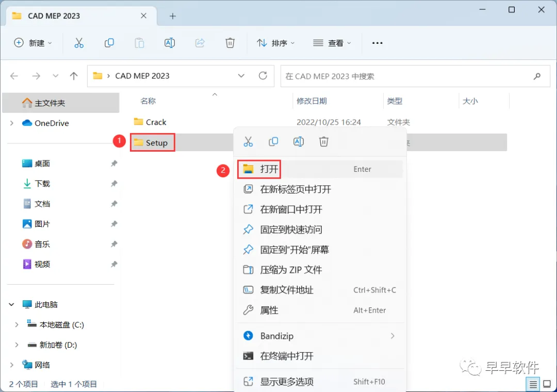Unpin Music (音乐) from quick access
The image size is (557, 392).
click(114, 244)
